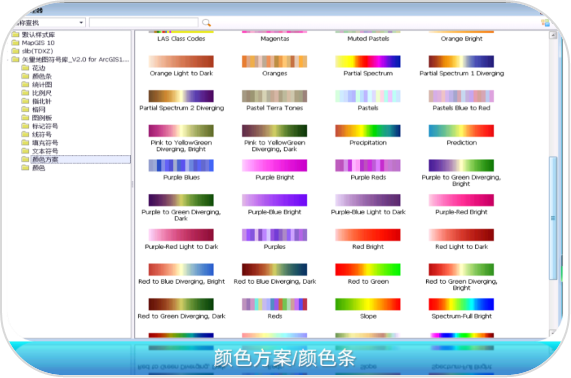
Task: Click the 标记符号 folder icon
Action: point(25,126)
